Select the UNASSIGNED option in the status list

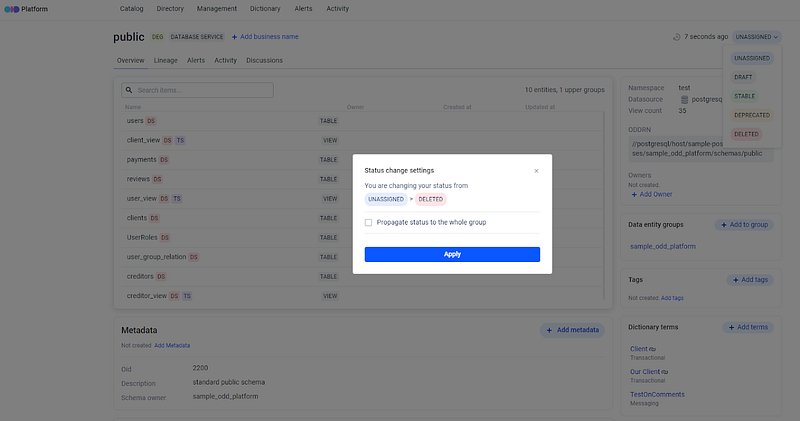coord(752,58)
